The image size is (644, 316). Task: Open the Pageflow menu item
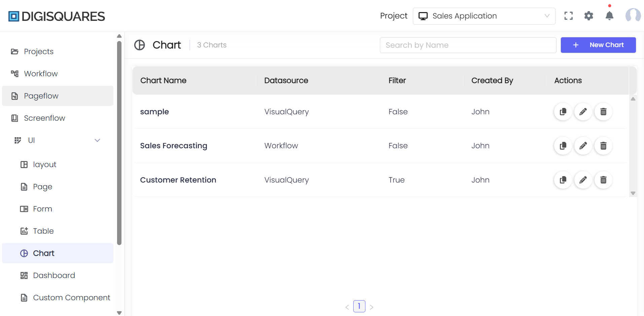(58, 96)
